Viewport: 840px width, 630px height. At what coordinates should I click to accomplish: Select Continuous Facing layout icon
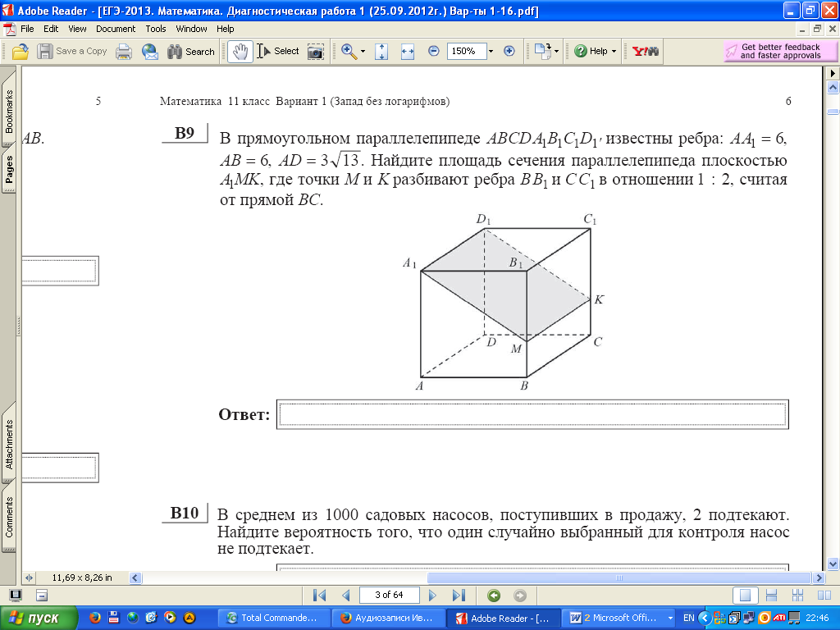pos(797,596)
